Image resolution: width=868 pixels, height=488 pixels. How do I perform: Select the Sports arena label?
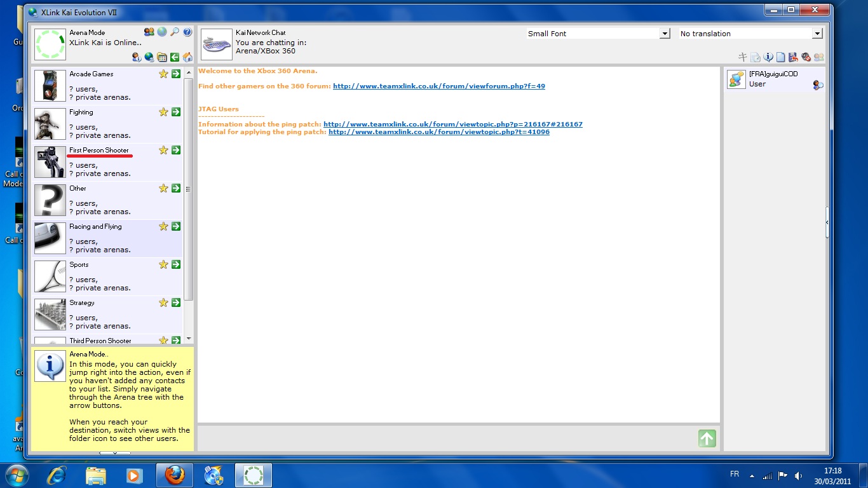(x=79, y=264)
